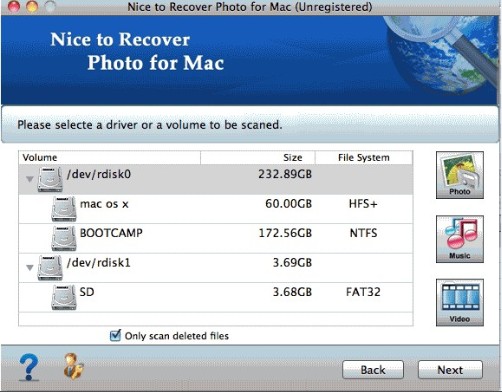Collapse the /dev/rdisk0 disclosure triangle

pyautogui.click(x=30, y=179)
